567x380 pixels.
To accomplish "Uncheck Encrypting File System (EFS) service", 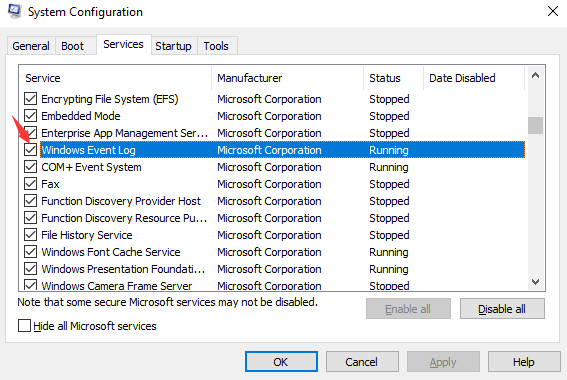I will click(30, 99).
